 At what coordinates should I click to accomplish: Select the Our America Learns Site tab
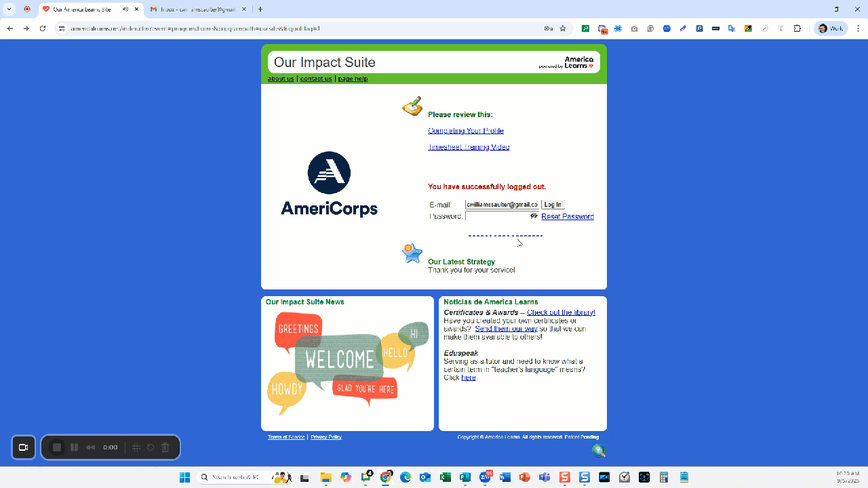(x=81, y=9)
